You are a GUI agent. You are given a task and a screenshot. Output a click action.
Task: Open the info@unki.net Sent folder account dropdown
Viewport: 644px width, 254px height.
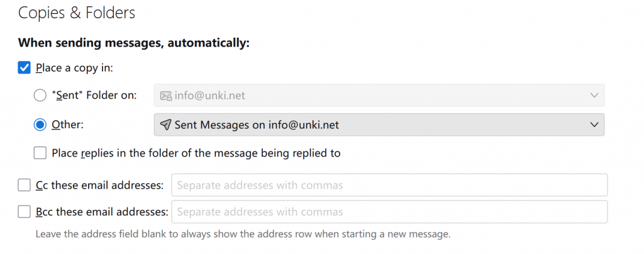379,96
